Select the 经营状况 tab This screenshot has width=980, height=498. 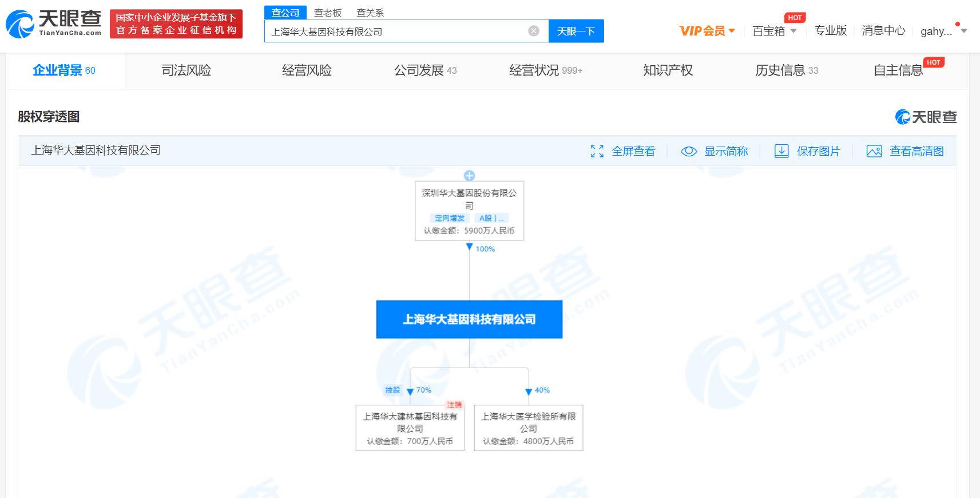(546, 70)
